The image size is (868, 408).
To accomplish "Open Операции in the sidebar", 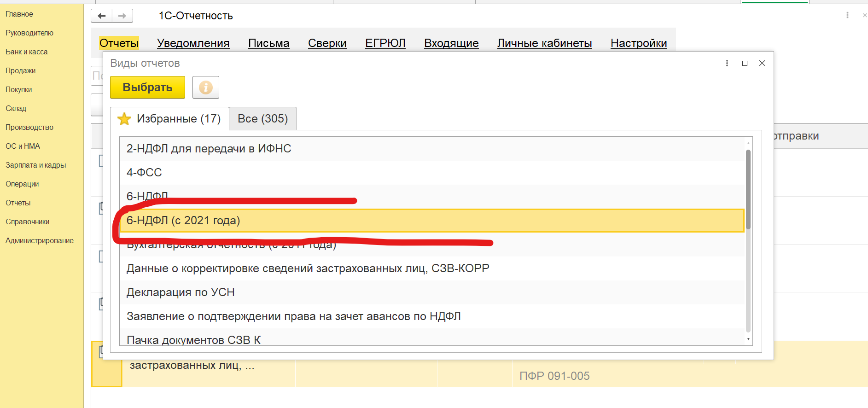I will (x=22, y=184).
